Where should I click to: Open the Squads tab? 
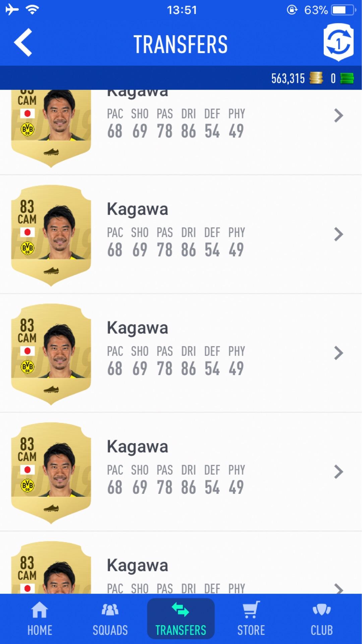point(110,619)
